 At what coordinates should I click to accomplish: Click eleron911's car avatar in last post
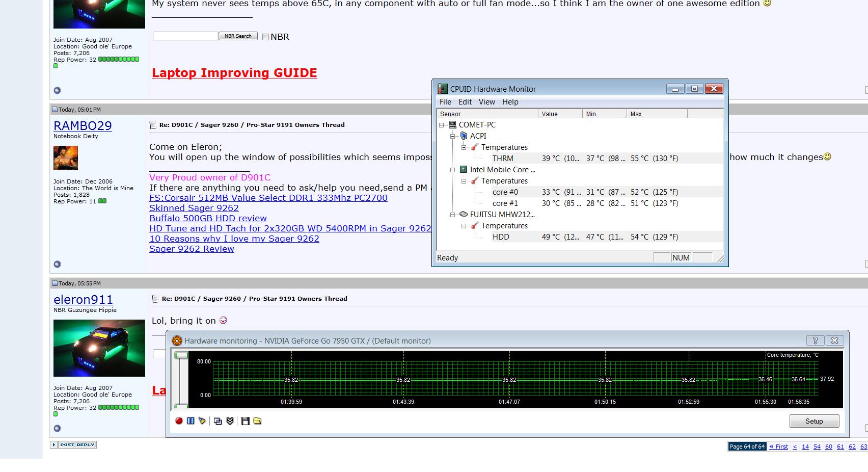99,348
